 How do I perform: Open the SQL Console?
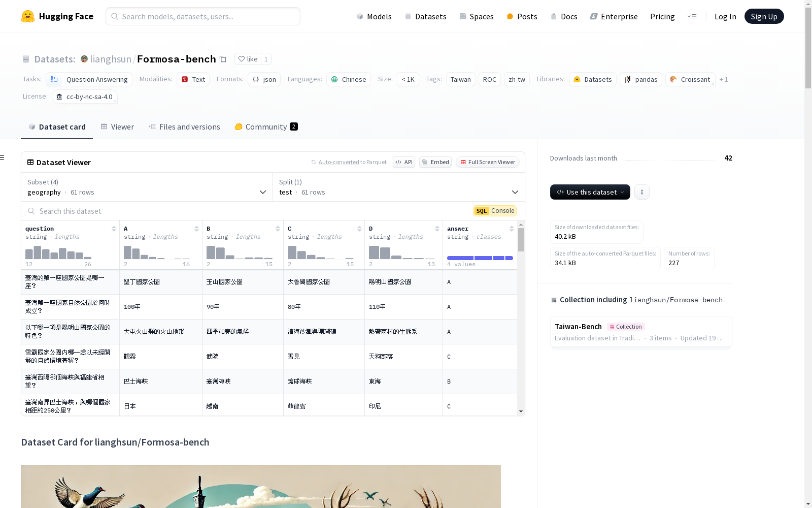(x=495, y=211)
